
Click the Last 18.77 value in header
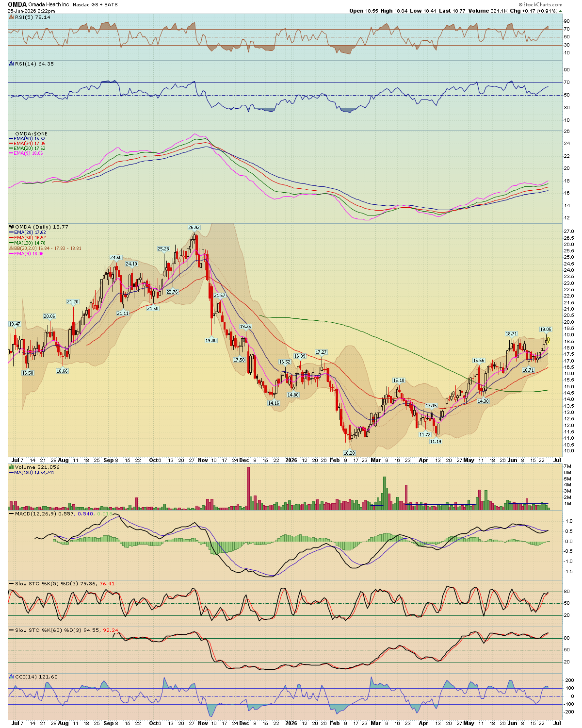tap(453, 11)
